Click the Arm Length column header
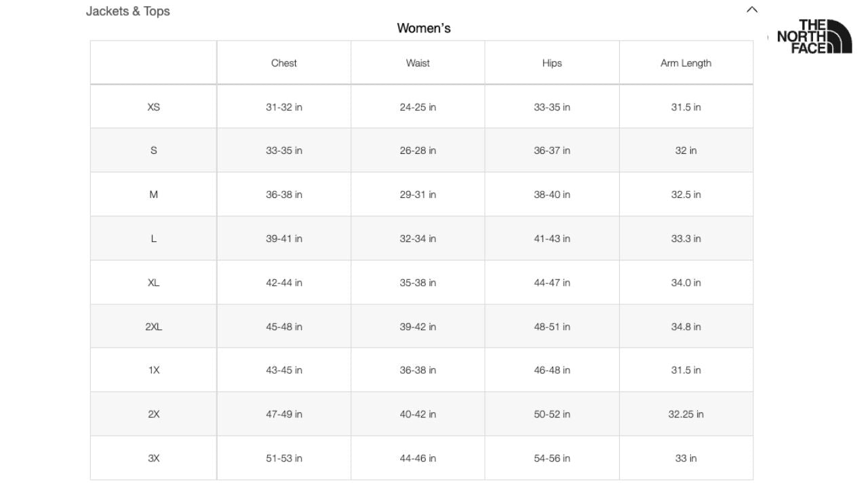The image size is (868, 488). point(686,62)
